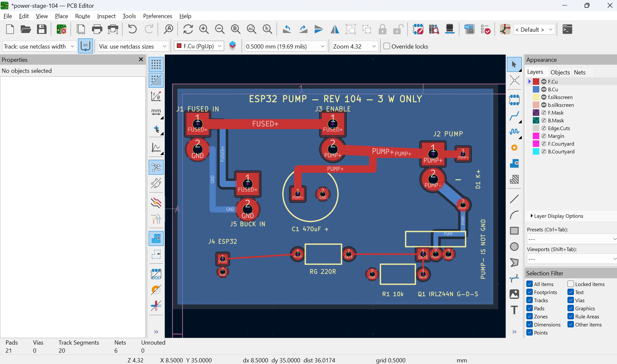The height and width of the screenshot is (364, 617).
Task: Click the Print icon
Action: (x=97, y=29)
